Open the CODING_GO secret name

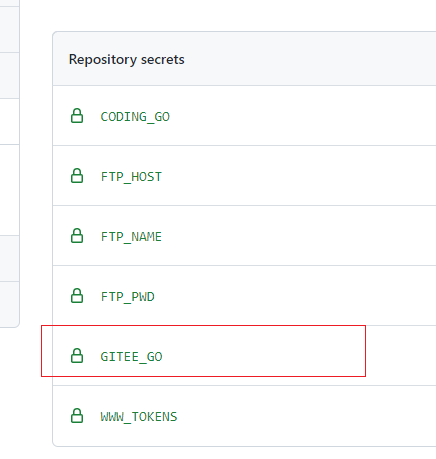click(135, 117)
